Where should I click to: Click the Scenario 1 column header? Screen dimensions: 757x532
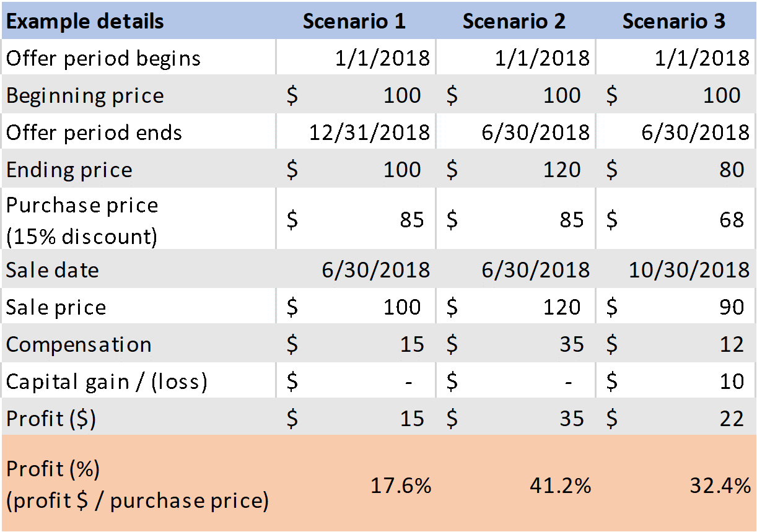(x=354, y=21)
